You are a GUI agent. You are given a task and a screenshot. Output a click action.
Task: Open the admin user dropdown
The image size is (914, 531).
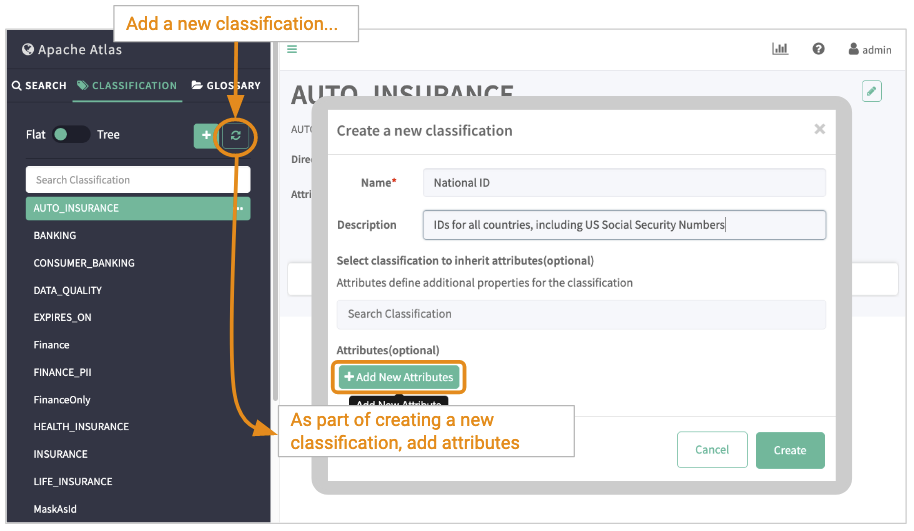pos(869,49)
